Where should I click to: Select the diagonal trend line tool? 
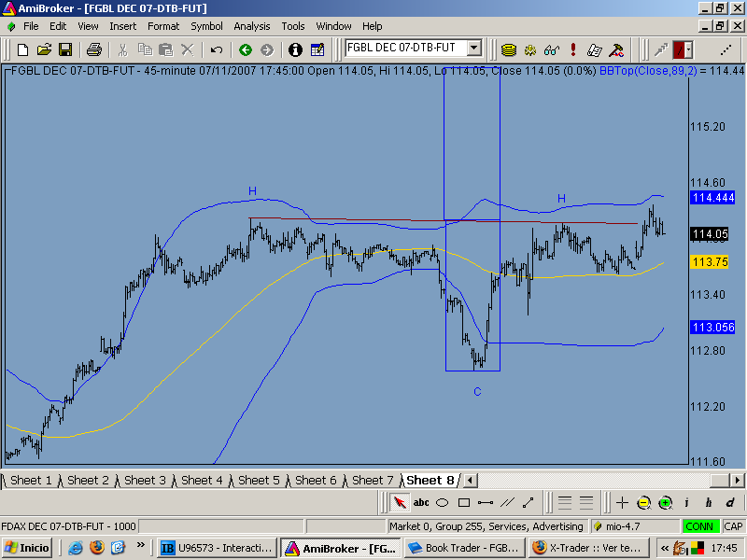click(529, 502)
